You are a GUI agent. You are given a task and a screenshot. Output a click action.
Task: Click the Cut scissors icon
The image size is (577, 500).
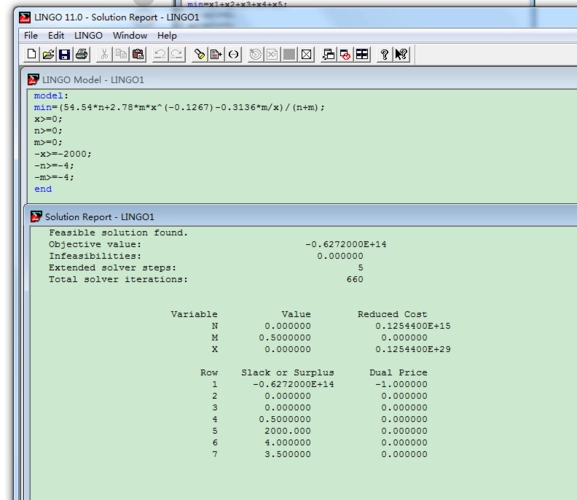pos(104,54)
